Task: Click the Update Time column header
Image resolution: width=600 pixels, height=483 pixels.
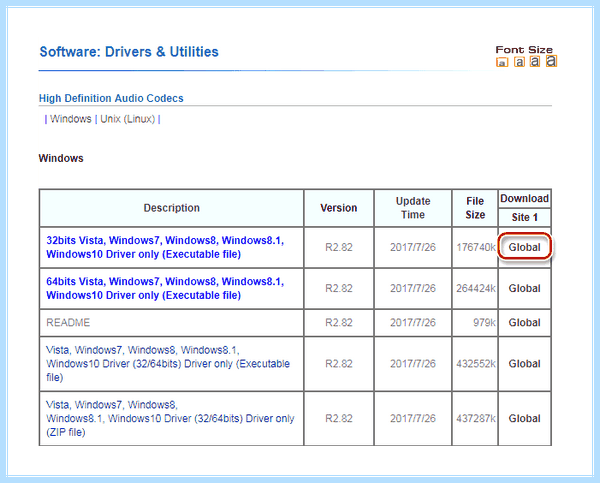Action: coord(413,208)
